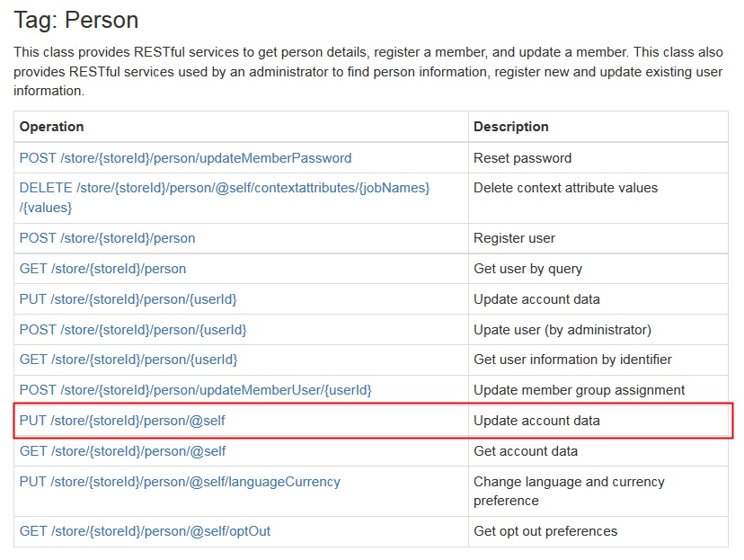Image resolution: width=744 pixels, height=560 pixels.
Task: Open the POST person/{userId} operation link
Action: tap(132, 330)
